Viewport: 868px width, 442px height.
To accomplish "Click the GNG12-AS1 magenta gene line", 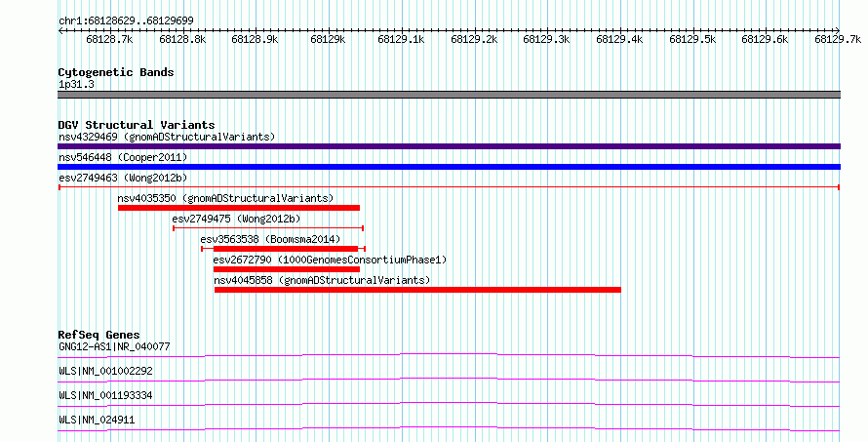I will [449, 355].
